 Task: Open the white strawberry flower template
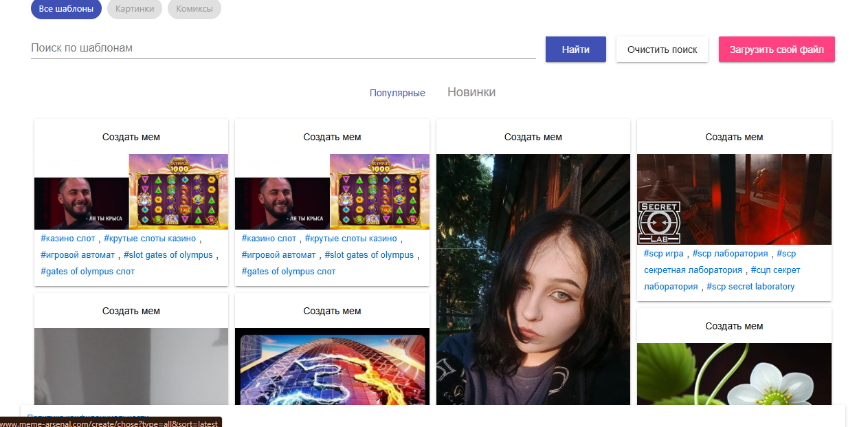pos(734,373)
